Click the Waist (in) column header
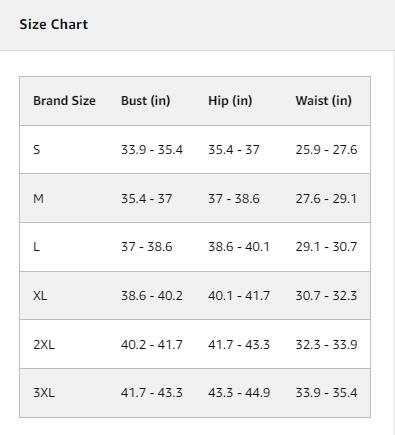 [324, 101]
